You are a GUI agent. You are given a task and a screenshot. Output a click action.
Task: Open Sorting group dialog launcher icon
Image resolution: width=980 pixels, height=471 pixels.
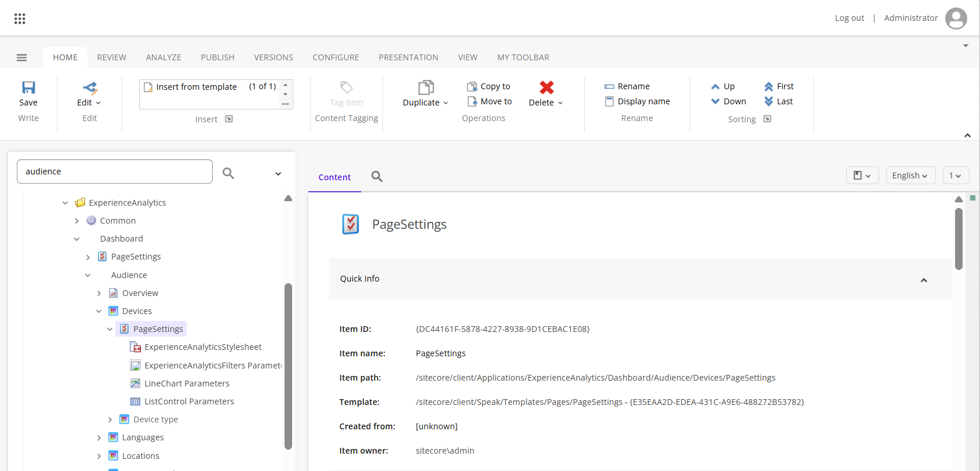pyautogui.click(x=767, y=119)
